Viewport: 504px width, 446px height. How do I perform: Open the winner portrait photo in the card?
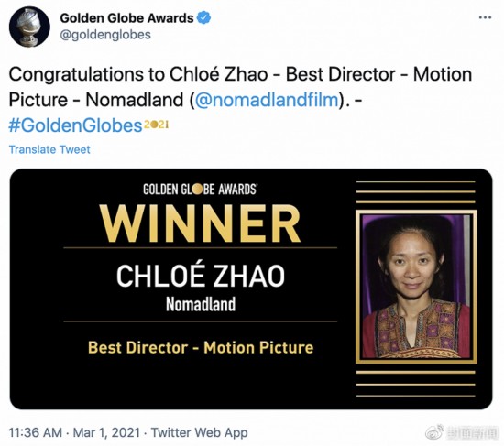(416, 287)
